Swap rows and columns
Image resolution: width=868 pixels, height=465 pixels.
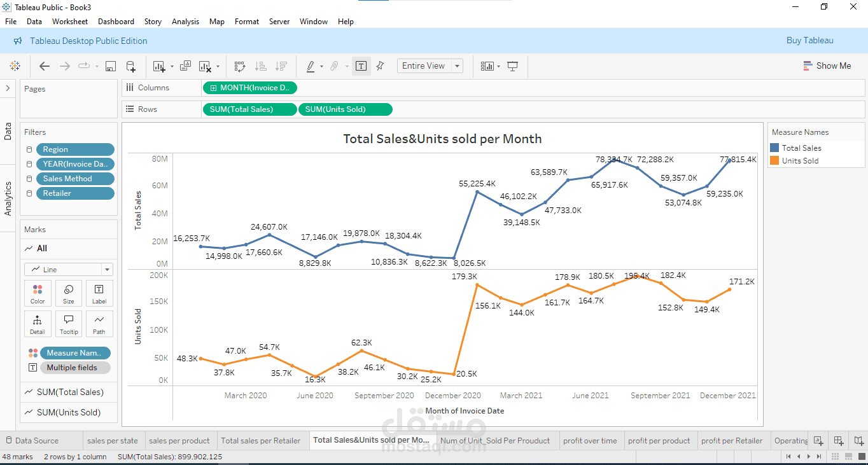coord(240,66)
